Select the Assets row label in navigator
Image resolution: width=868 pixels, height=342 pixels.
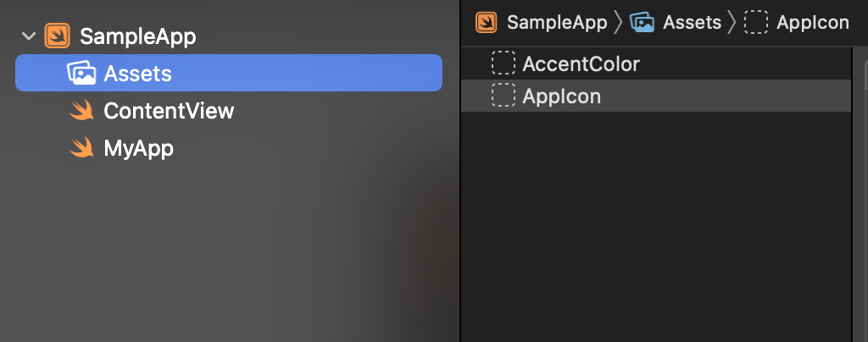(x=138, y=74)
